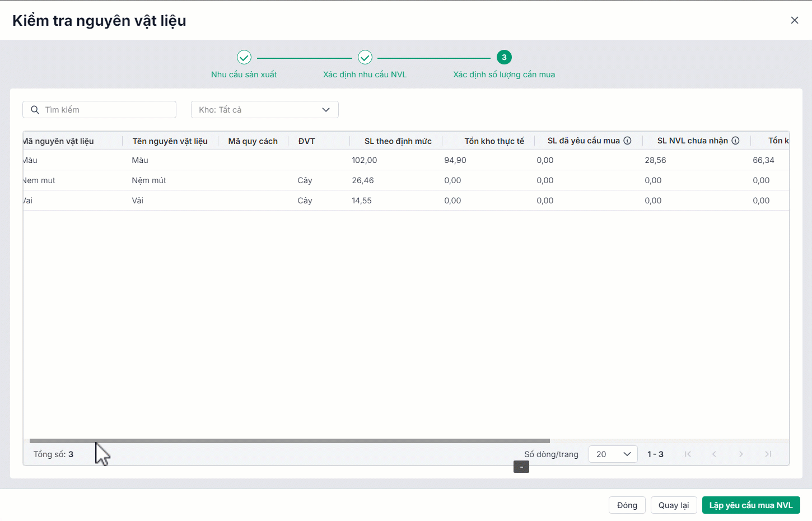Click the Lập yêu cầu mua NVL button
The image size is (812, 521).
tap(750, 505)
